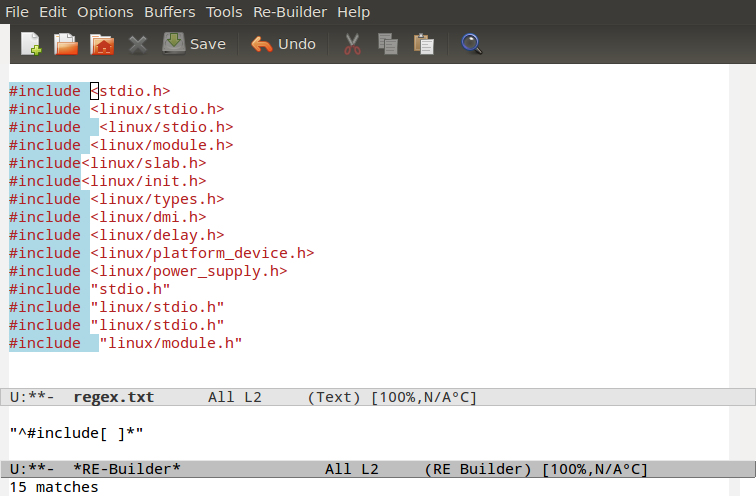Expand the Tools menu
The image size is (756, 496).
click(224, 12)
